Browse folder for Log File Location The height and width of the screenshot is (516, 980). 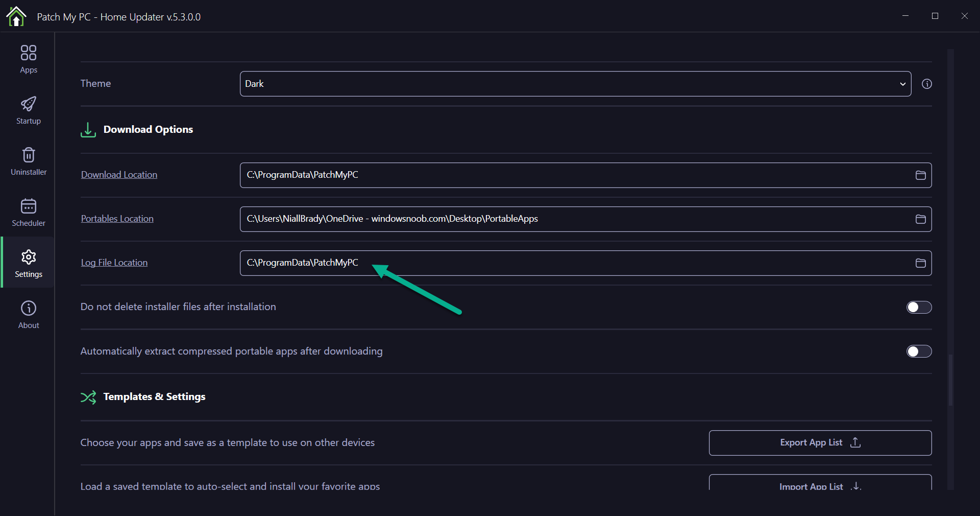click(920, 263)
